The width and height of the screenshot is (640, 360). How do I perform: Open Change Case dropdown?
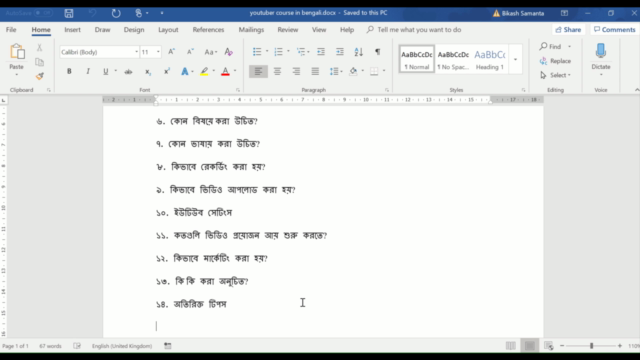(211, 52)
